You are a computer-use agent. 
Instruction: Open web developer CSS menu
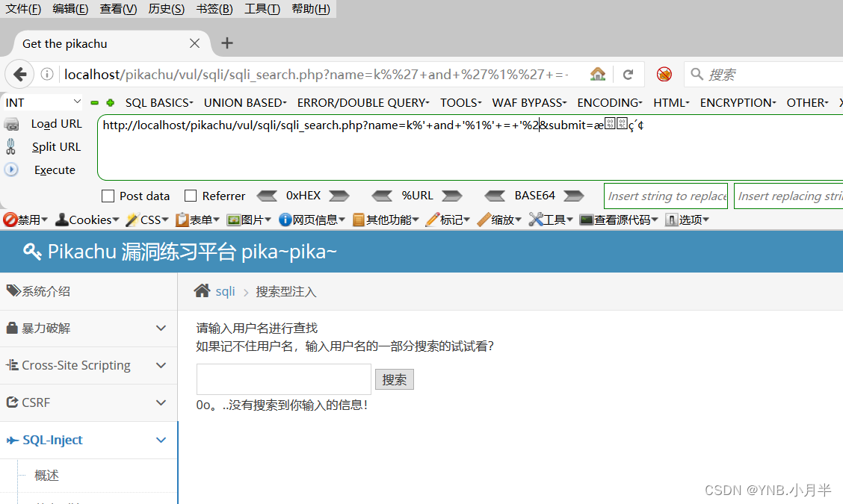point(147,220)
